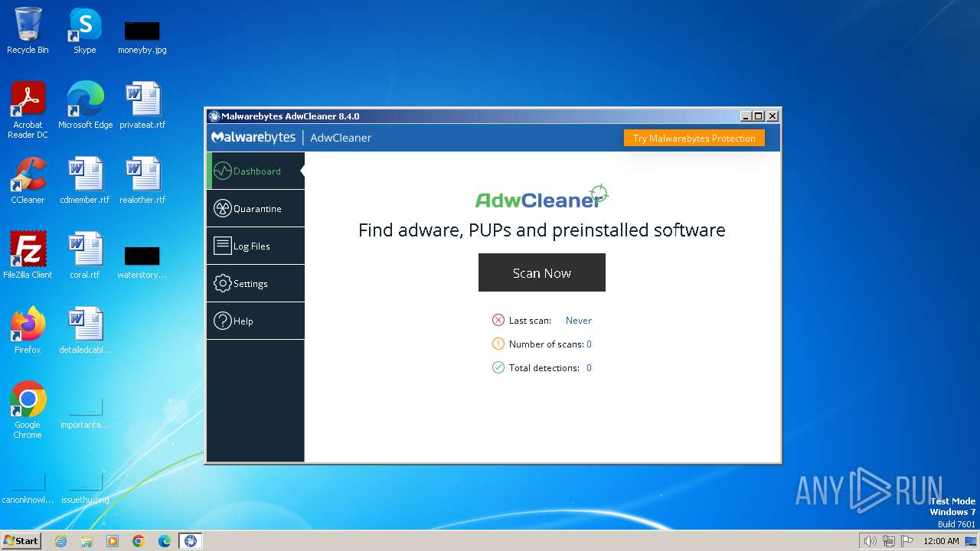Select the coral.rtf desktop file
Viewport: 980px width, 551px height.
85,256
